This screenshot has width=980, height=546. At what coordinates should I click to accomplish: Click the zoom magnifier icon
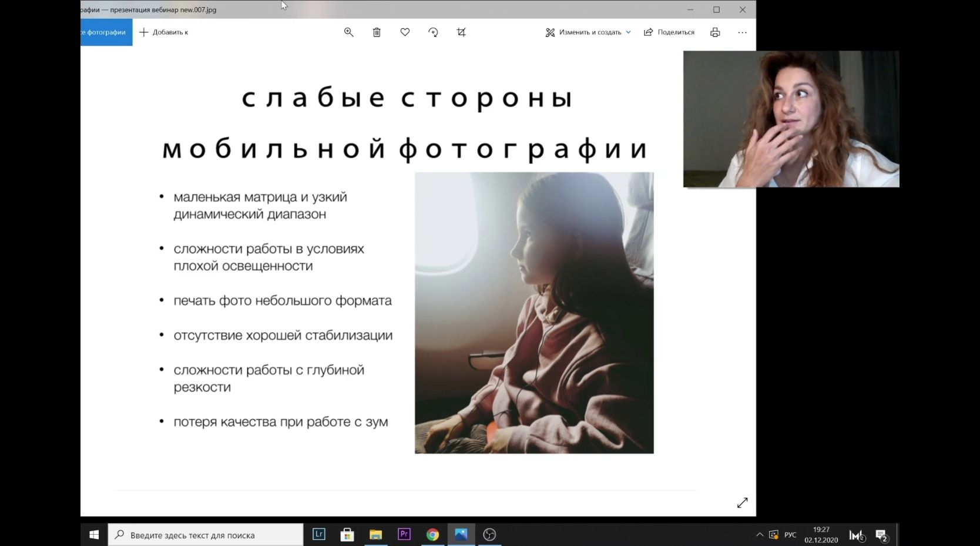348,32
